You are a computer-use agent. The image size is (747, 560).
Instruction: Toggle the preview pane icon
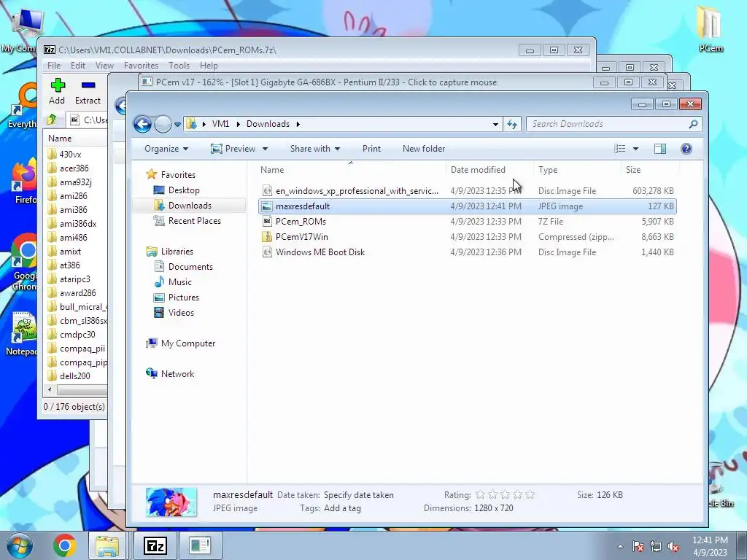(660, 149)
